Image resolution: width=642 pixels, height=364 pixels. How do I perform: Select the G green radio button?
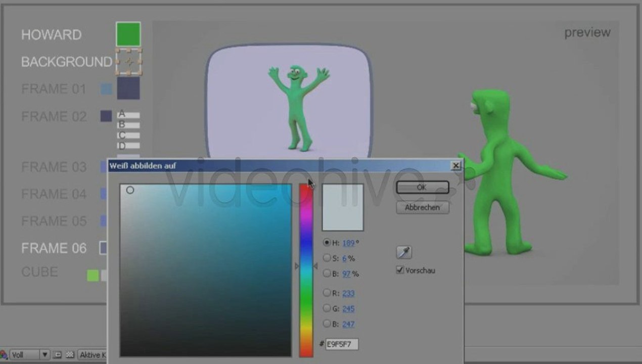click(327, 308)
